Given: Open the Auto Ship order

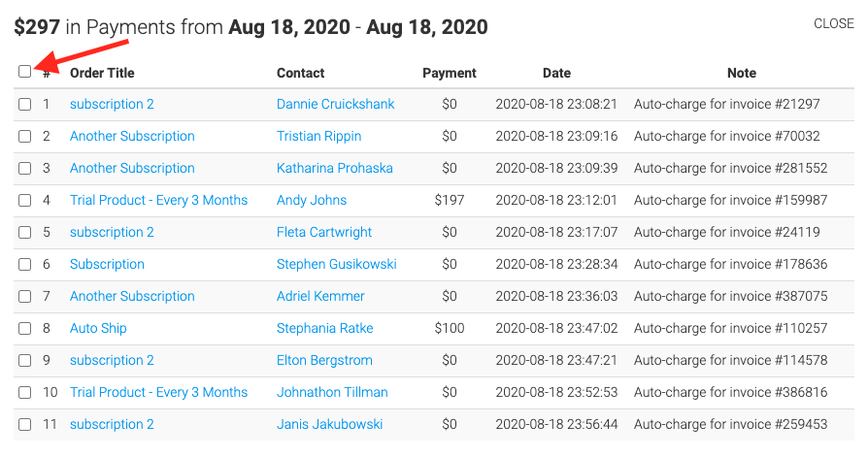Looking at the screenshot, I should 98,329.
